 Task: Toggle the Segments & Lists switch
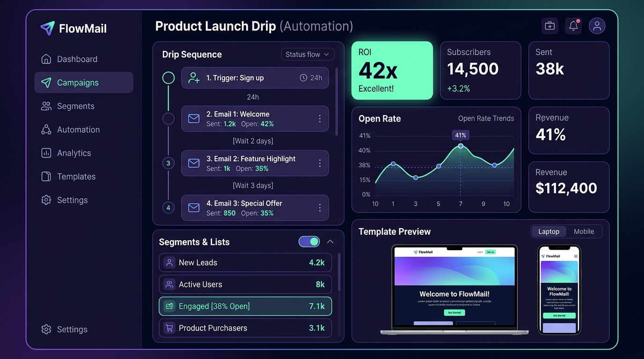pos(309,242)
